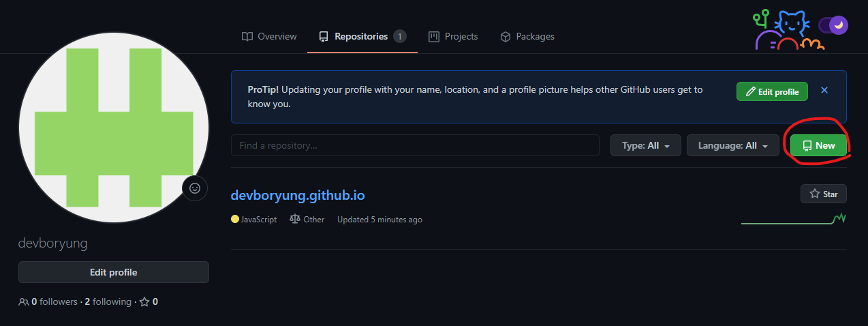Click the repository activity sparkline graph

pos(794,219)
